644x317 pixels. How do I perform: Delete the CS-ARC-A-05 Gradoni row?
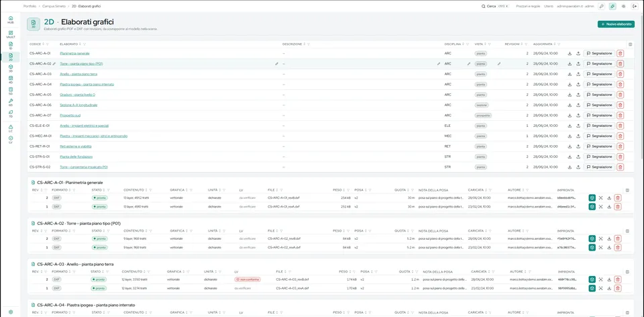coord(620,95)
